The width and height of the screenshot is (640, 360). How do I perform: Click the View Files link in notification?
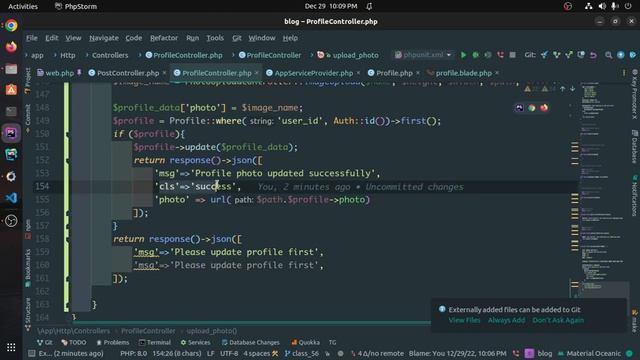[x=464, y=320]
